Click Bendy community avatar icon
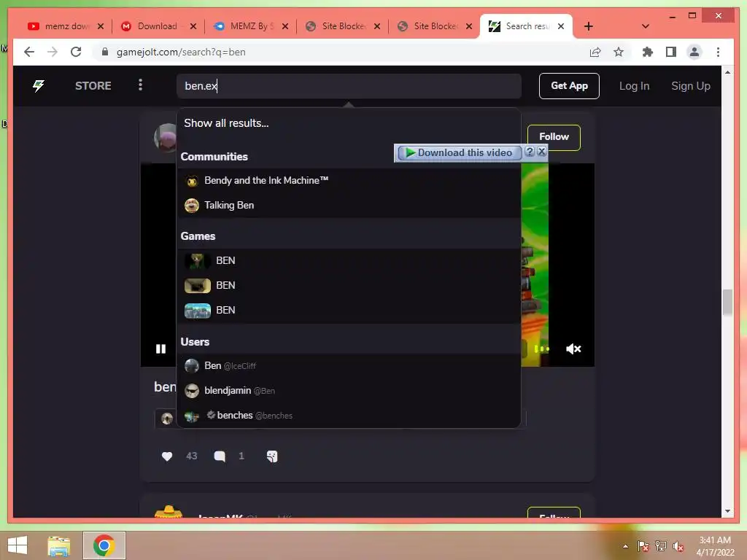The image size is (747, 560). 192,181
